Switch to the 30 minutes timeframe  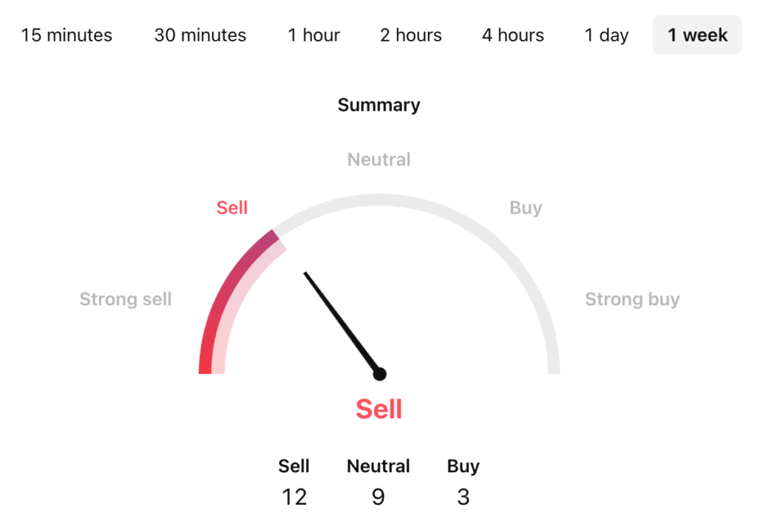pyautogui.click(x=200, y=35)
